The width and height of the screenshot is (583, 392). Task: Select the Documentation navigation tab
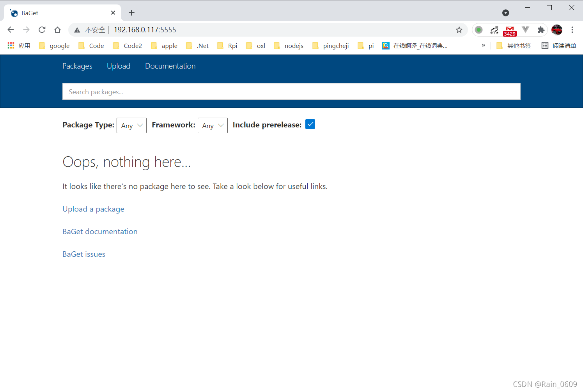pyautogui.click(x=170, y=66)
